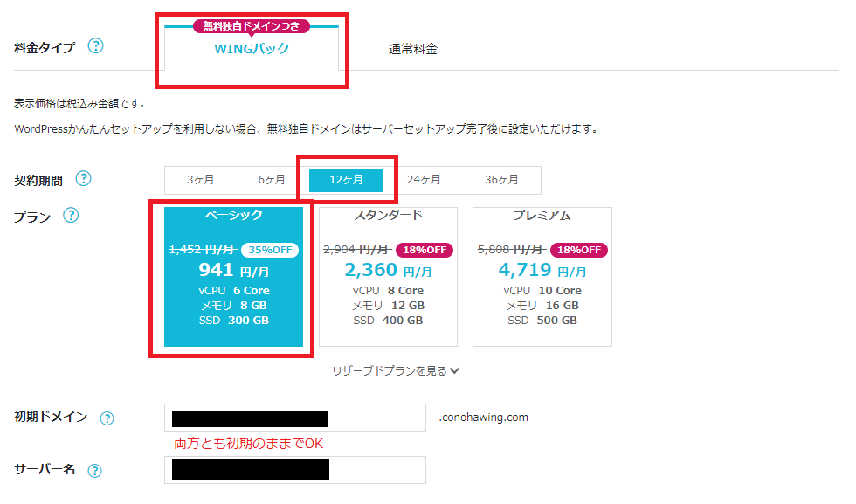The width and height of the screenshot is (856, 504).
Task: Open help icon beside 初期ドメイン
Action: pyautogui.click(x=107, y=418)
